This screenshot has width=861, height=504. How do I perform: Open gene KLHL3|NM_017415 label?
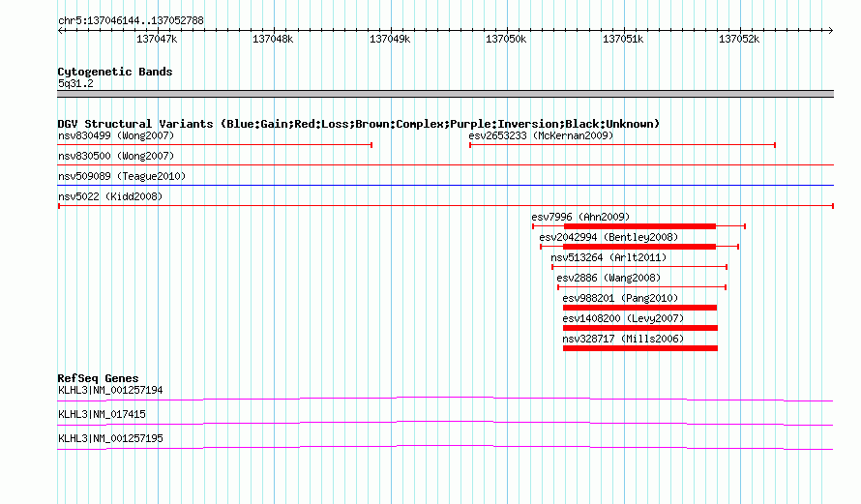pyautogui.click(x=102, y=414)
